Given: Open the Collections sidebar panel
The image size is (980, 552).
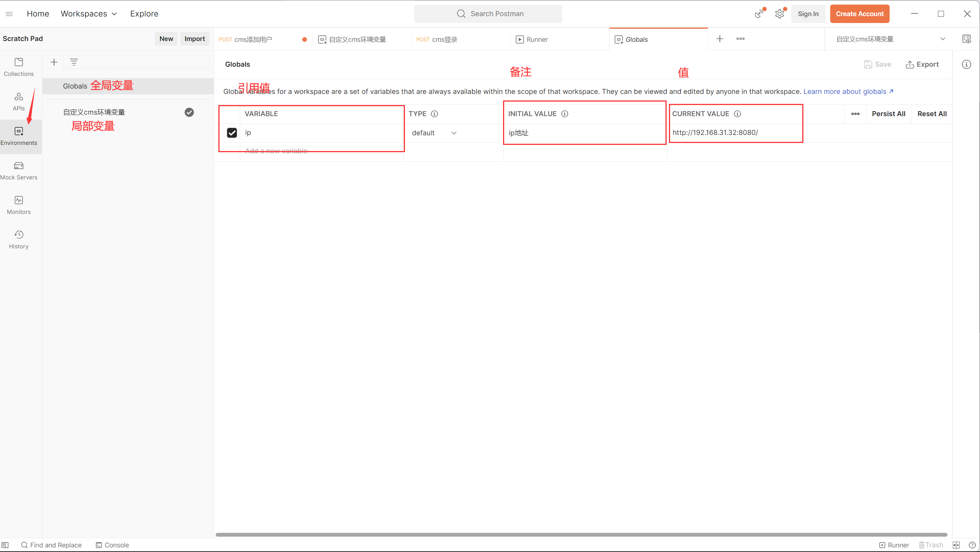Looking at the screenshot, I should [19, 67].
